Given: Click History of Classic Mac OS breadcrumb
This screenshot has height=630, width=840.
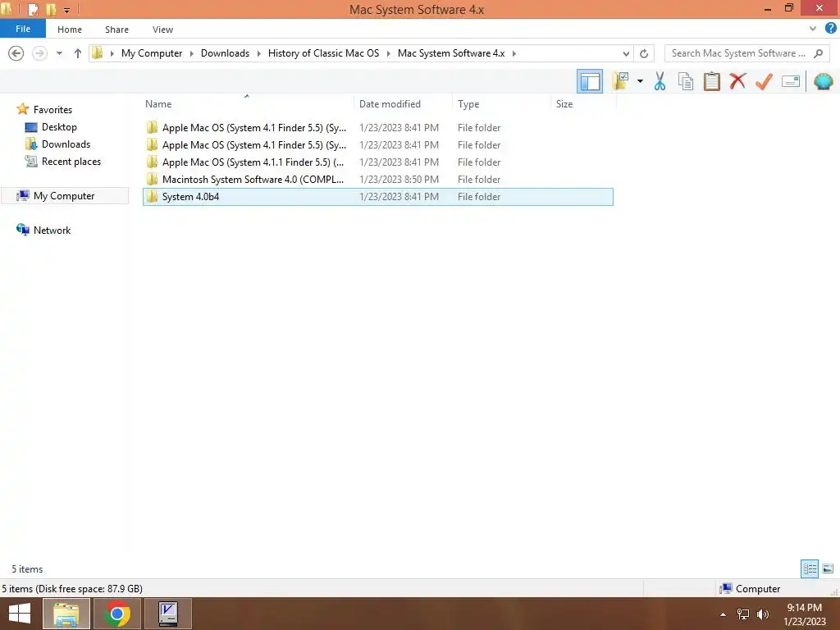Looking at the screenshot, I should coord(323,53).
